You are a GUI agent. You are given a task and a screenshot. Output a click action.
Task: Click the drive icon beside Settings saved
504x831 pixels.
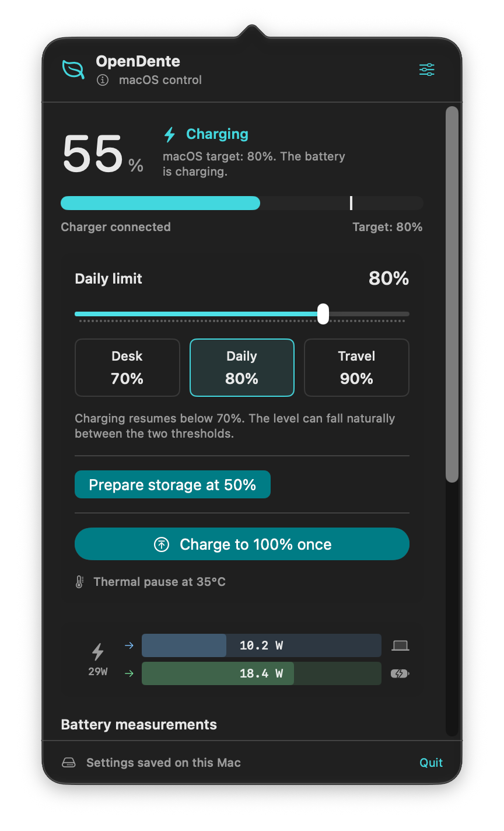pyautogui.click(x=69, y=763)
